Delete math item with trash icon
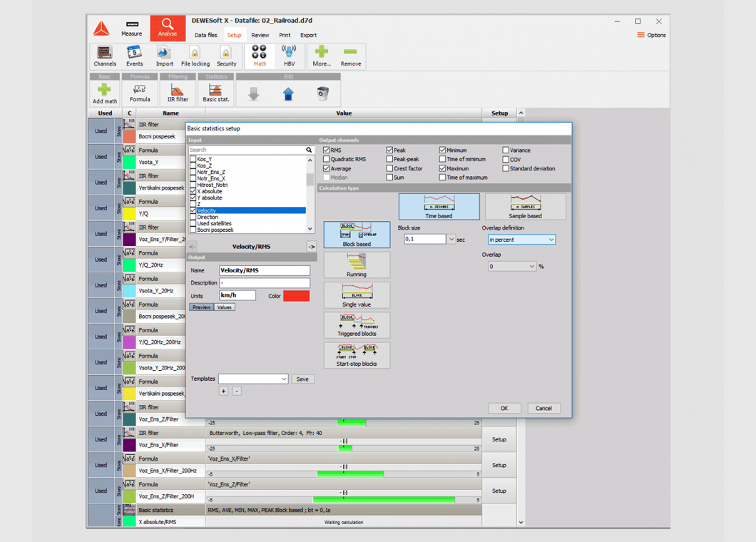 [x=322, y=93]
